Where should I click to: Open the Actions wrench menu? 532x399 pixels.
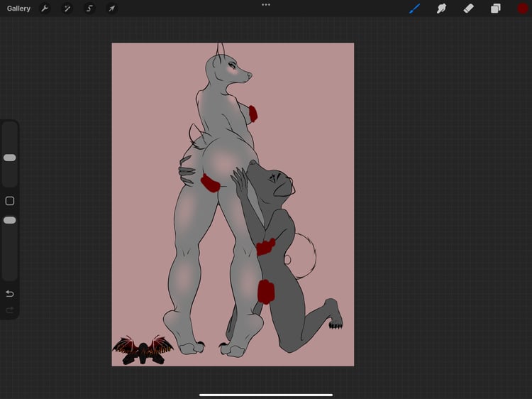click(45, 9)
